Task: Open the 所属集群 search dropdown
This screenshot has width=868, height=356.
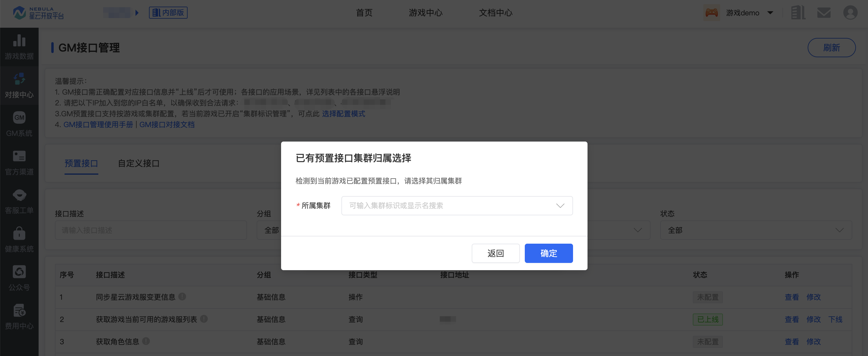Action: (457, 206)
